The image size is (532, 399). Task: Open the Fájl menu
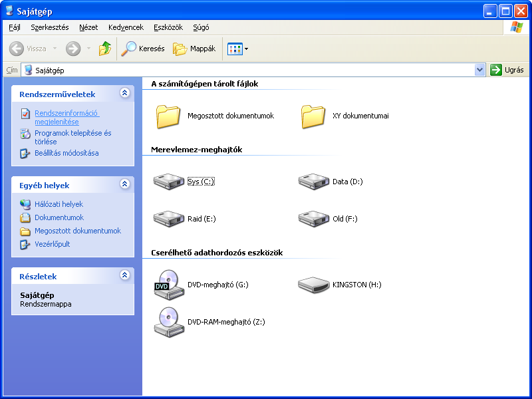pos(15,27)
